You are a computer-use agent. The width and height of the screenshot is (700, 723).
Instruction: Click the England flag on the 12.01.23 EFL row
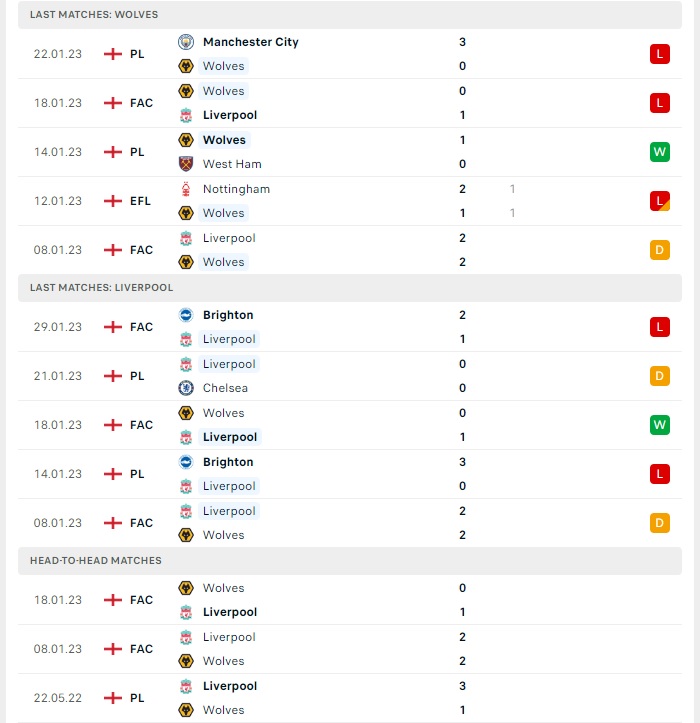coord(113,201)
